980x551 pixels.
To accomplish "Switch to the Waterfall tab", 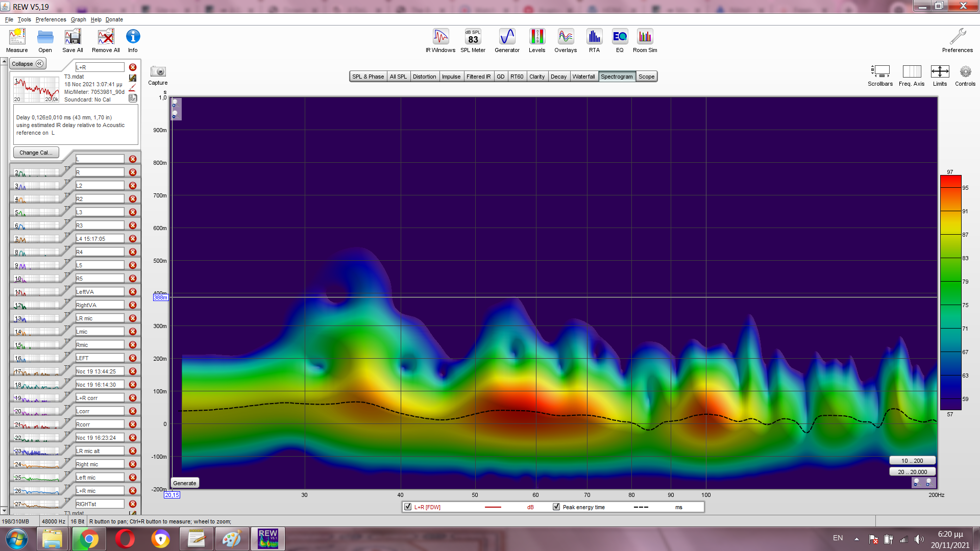I will pyautogui.click(x=583, y=77).
